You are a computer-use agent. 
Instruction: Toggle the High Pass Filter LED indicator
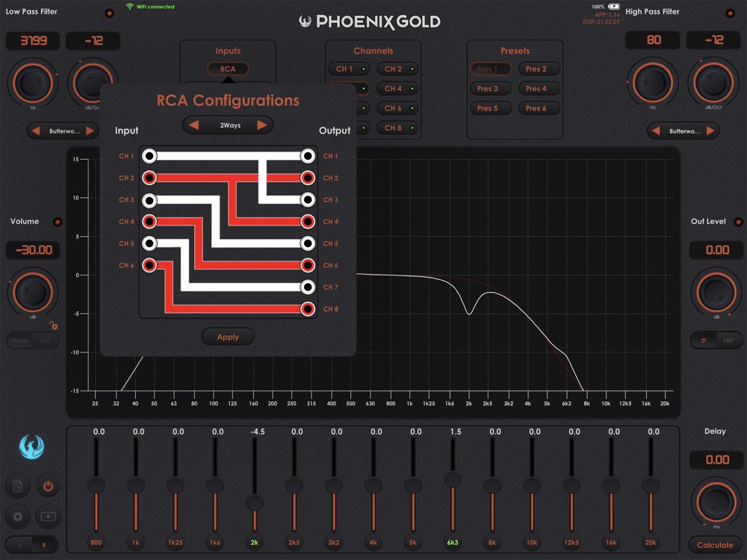pyautogui.click(x=730, y=13)
